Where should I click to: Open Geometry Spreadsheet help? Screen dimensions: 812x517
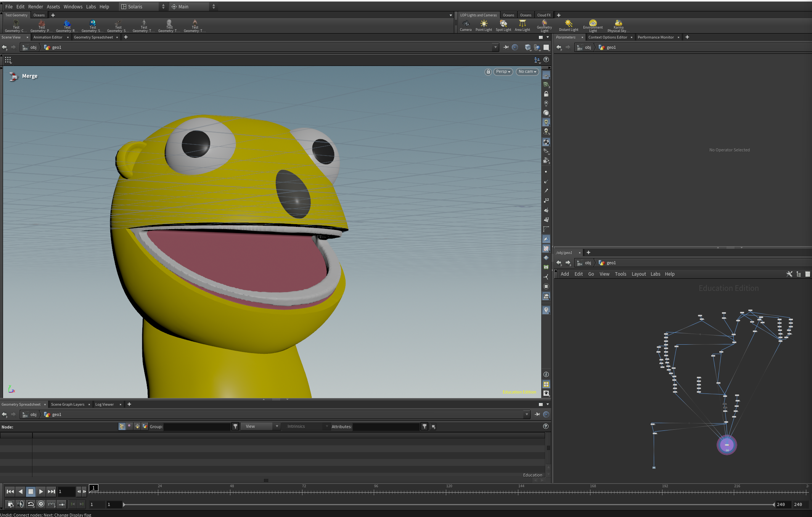pyautogui.click(x=546, y=426)
